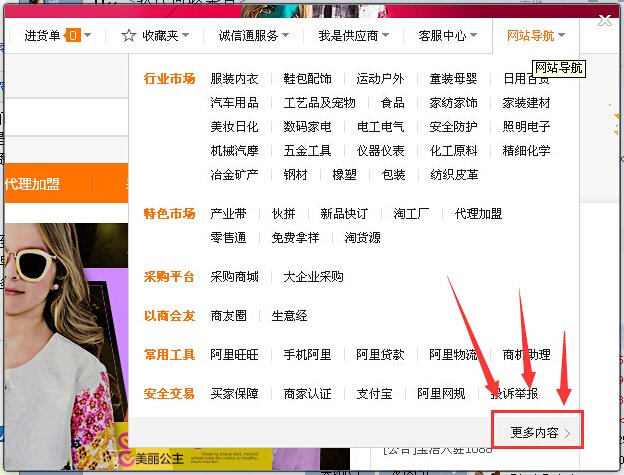Open the 包装 category
Viewport: 624px width, 475px height.
point(393,174)
